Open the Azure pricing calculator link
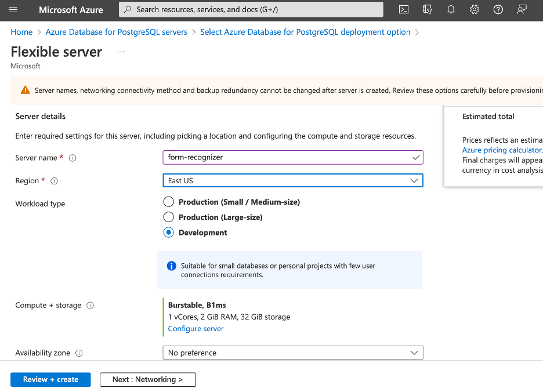 tap(502, 150)
